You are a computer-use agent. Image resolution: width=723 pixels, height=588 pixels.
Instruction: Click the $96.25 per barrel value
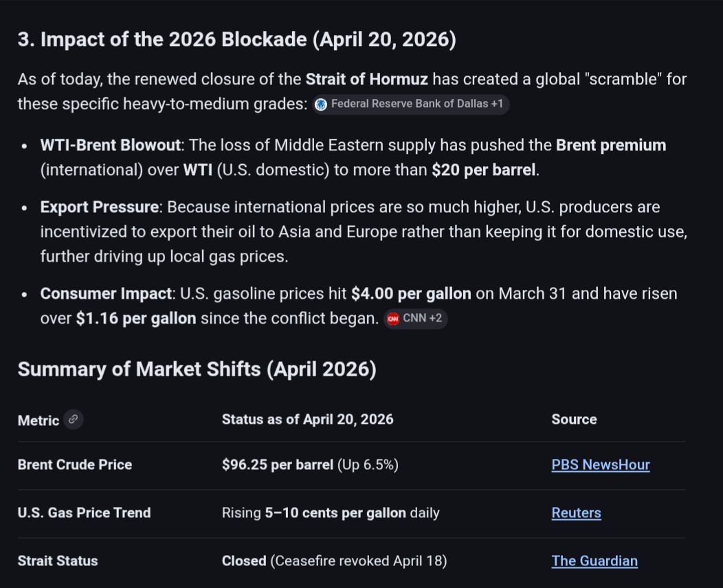tap(278, 465)
